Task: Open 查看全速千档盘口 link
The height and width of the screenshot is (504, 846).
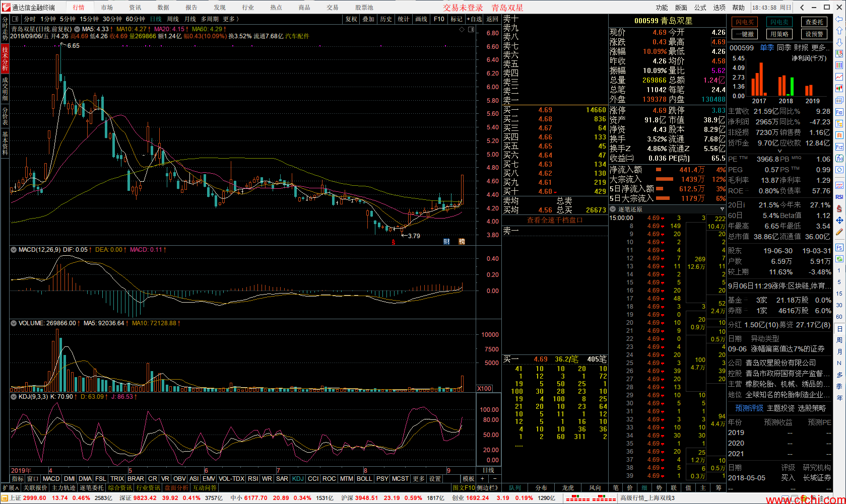Action: pos(555,220)
